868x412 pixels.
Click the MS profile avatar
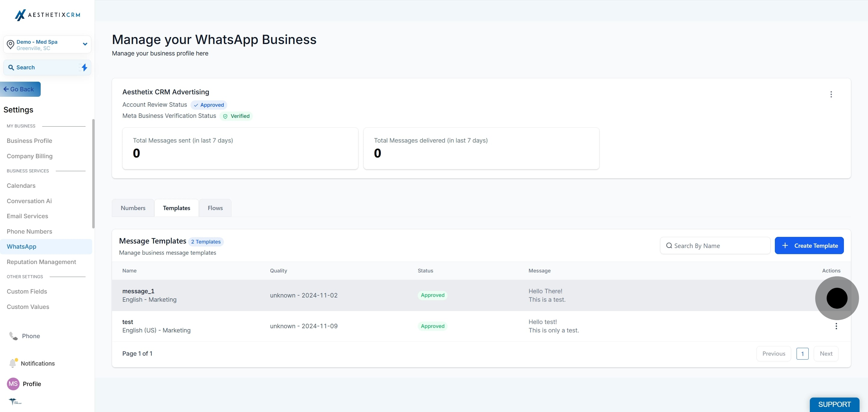point(13,384)
